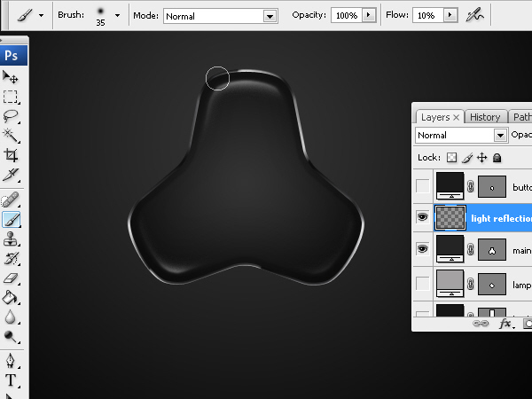Pick the Lasso tool
The height and width of the screenshot is (399, 532).
pos(12,116)
